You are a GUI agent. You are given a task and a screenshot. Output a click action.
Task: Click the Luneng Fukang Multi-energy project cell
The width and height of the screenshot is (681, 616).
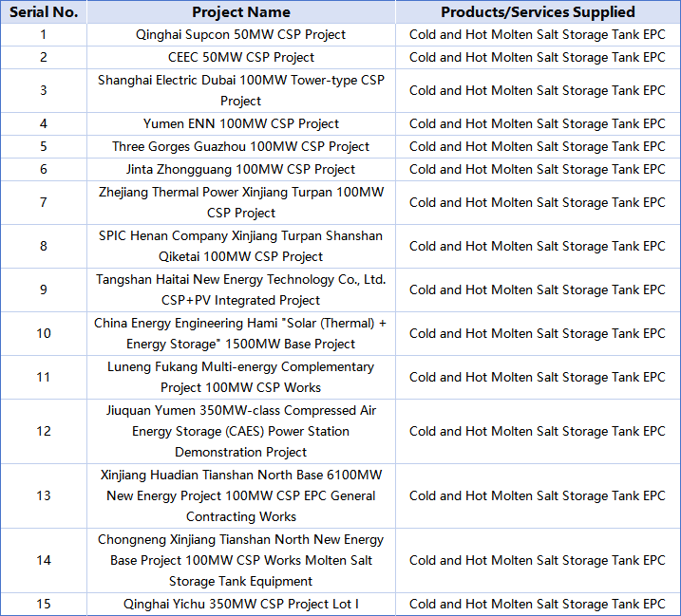pos(241,377)
